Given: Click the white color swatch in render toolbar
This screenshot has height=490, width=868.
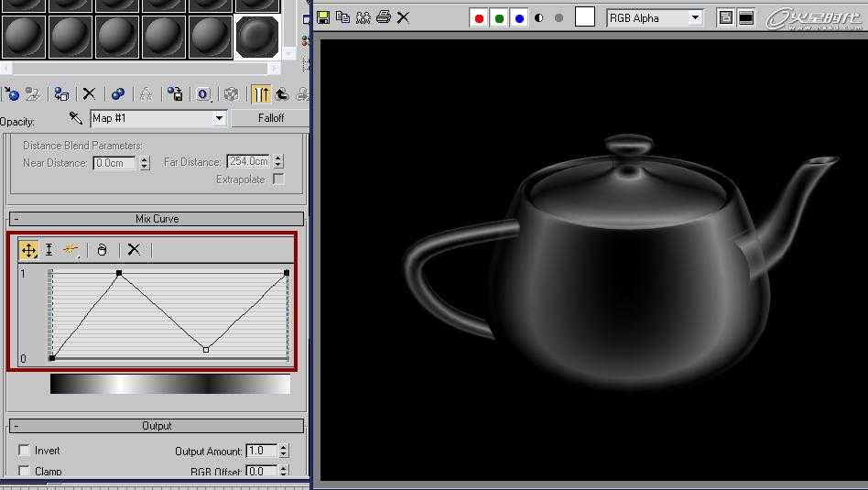Looking at the screenshot, I should click(x=585, y=17).
